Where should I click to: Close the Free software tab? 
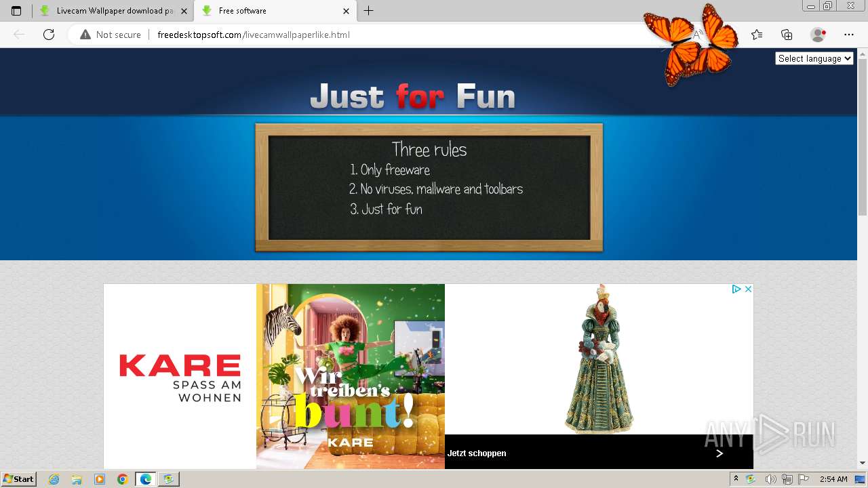[x=346, y=11]
